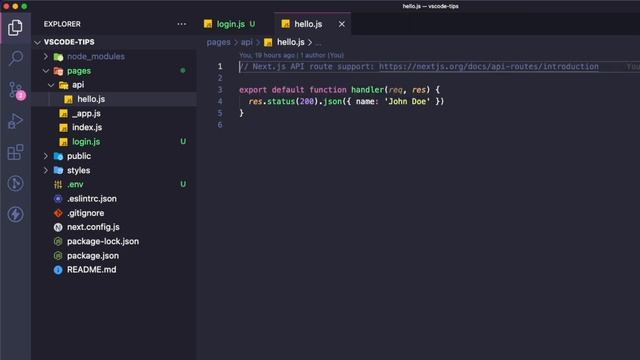Open Run and Debug view
The width and height of the screenshot is (640, 360).
click(16, 121)
